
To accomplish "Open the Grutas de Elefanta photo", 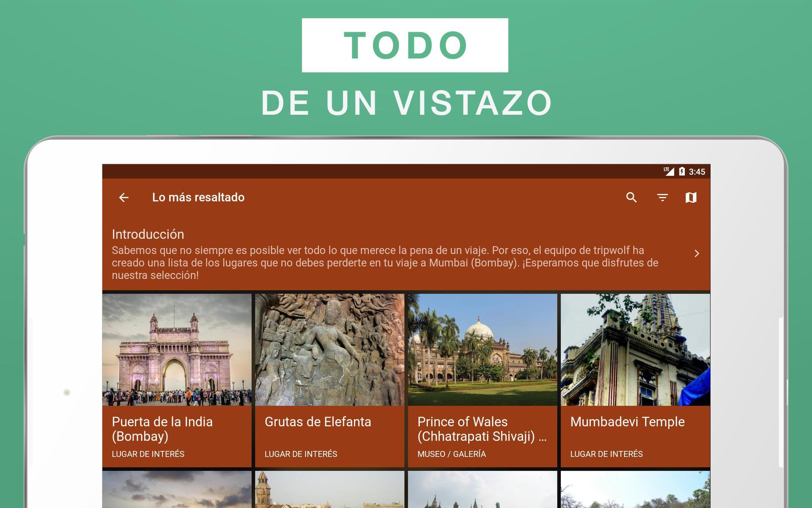I will coord(329,350).
